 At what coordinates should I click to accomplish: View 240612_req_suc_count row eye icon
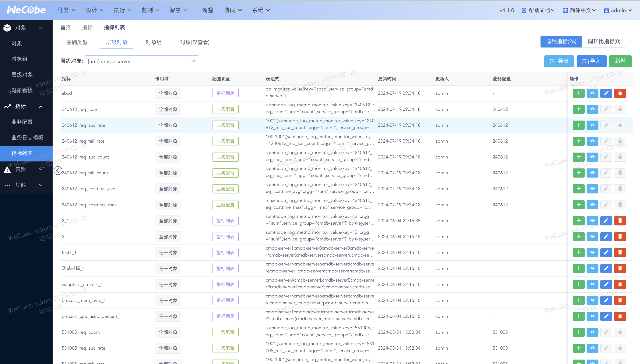pyautogui.click(x=592, y=157)
